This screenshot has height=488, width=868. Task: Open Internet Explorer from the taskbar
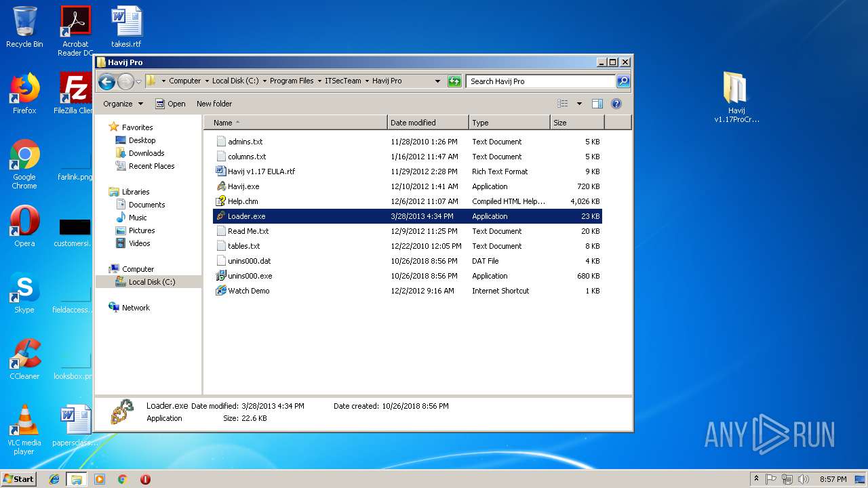tap(54, 479)
